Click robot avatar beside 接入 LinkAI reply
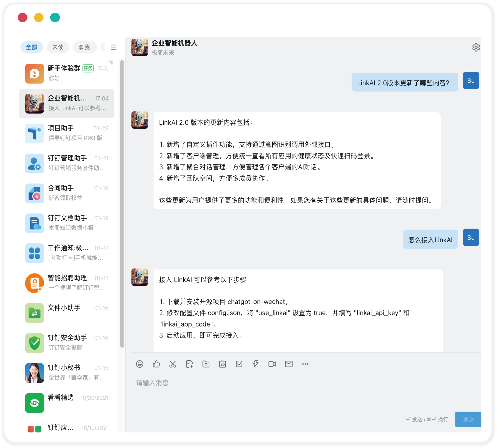497x448 pixels. click(x=140, y=277)
